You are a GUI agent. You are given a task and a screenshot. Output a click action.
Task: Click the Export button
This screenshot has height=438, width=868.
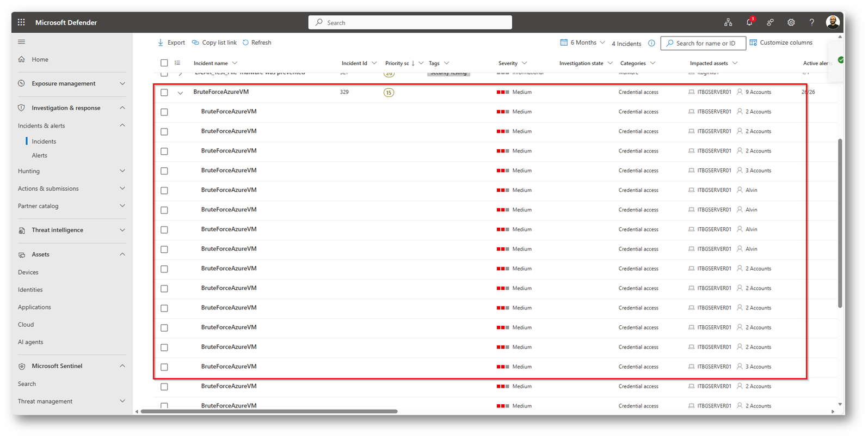(x=171, y=42)
